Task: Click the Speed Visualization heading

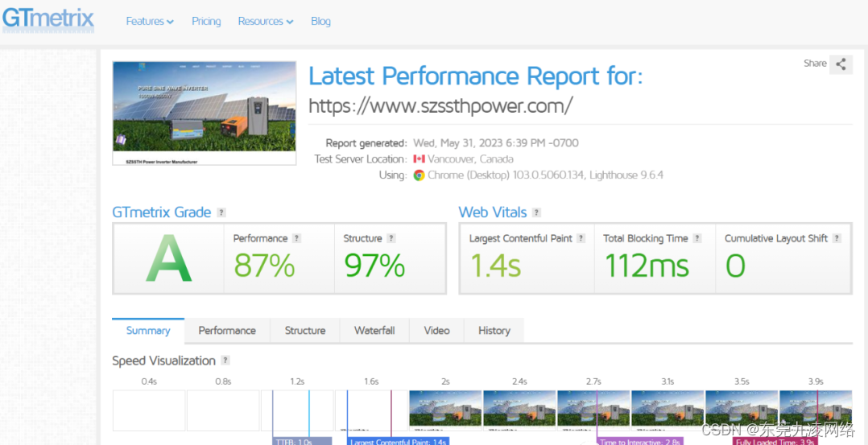Action: tap(164, 361)
